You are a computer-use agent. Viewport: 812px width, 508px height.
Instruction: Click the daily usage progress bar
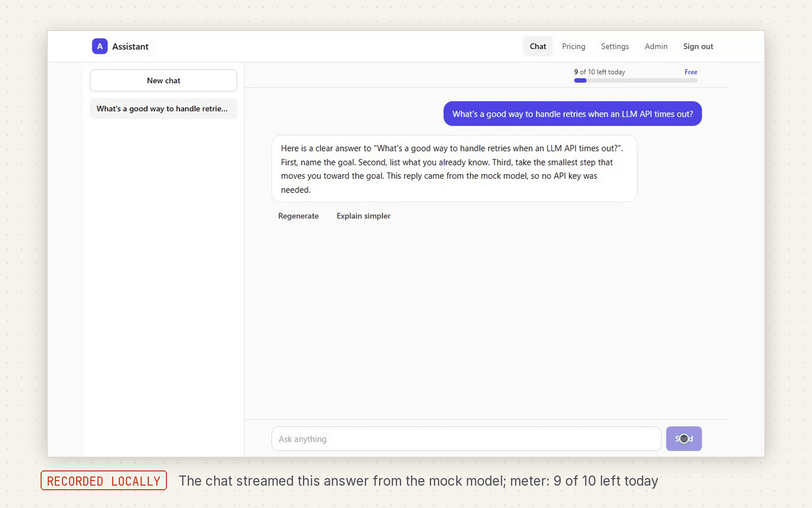(635, 80)
